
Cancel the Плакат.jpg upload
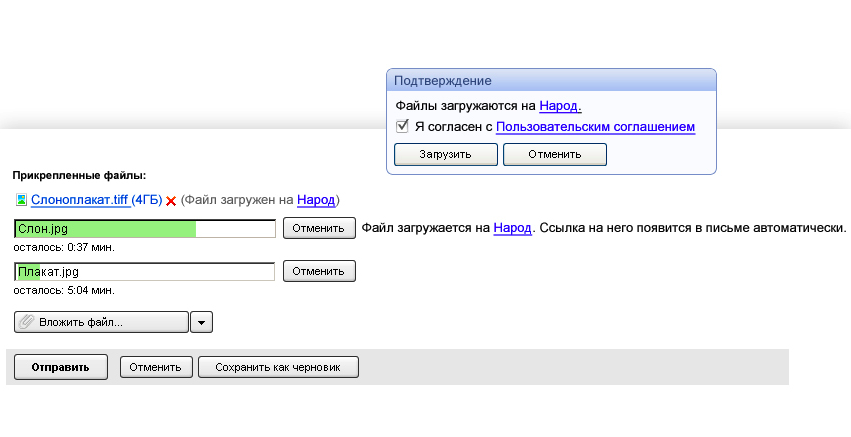319,271
